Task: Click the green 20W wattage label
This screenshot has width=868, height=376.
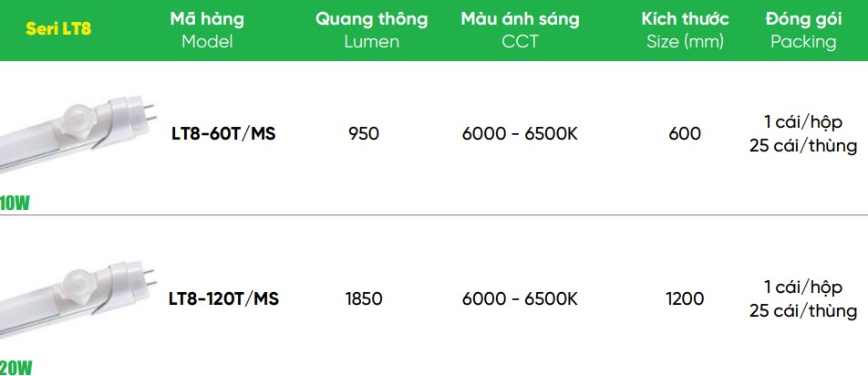Action: pos(16,369)
